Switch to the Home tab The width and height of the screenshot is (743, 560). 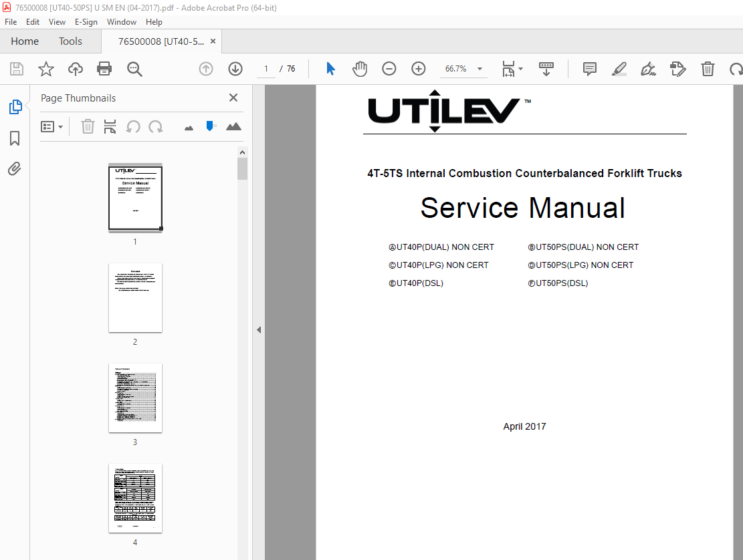[x=25, y=41]
